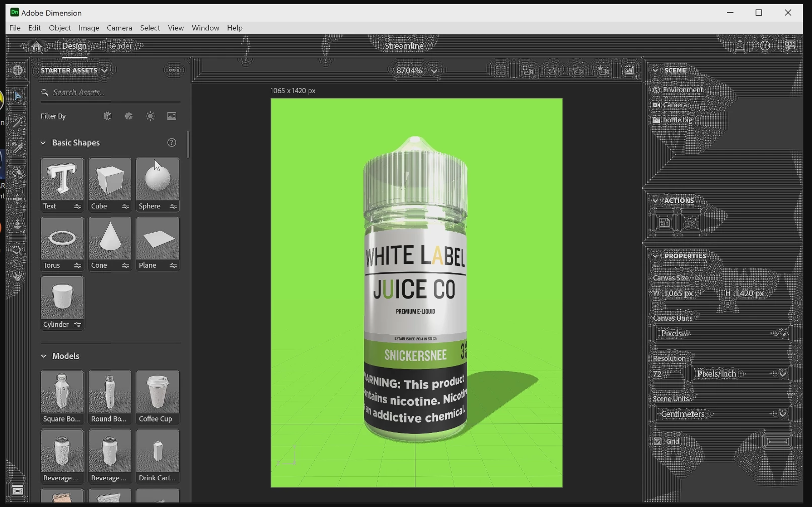Toggle the render preview icon
The height and width of the screenshot is (507, 812).
click(x=629, y=70)
